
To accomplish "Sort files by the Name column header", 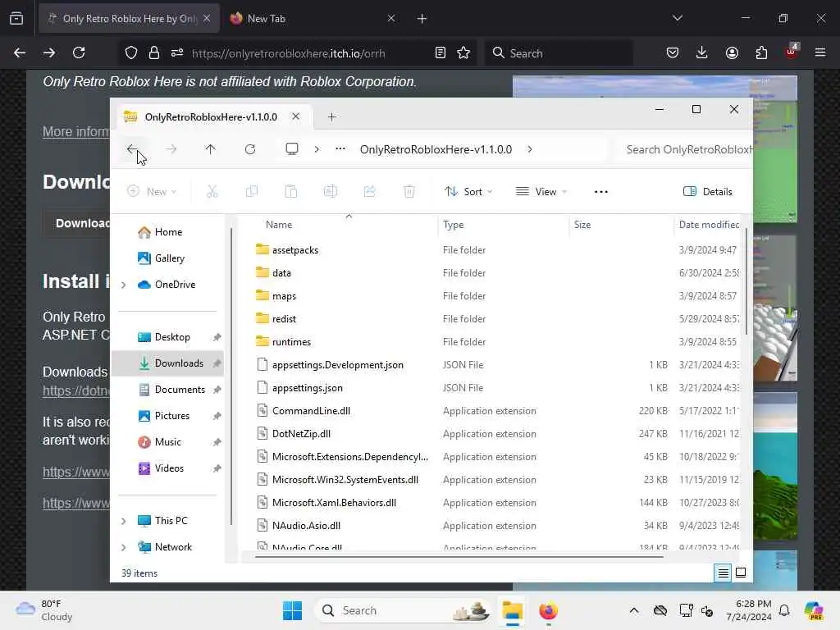I will pos(279,225).
